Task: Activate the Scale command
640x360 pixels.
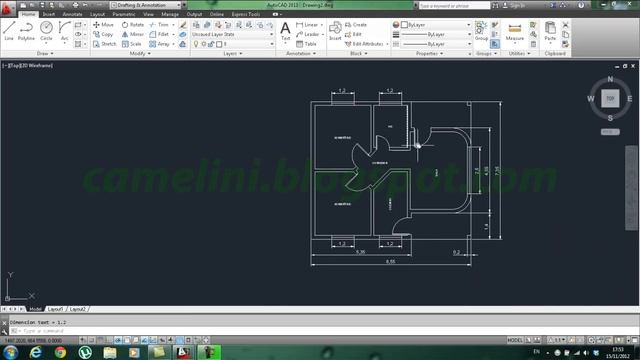Action: pos(131,44)
